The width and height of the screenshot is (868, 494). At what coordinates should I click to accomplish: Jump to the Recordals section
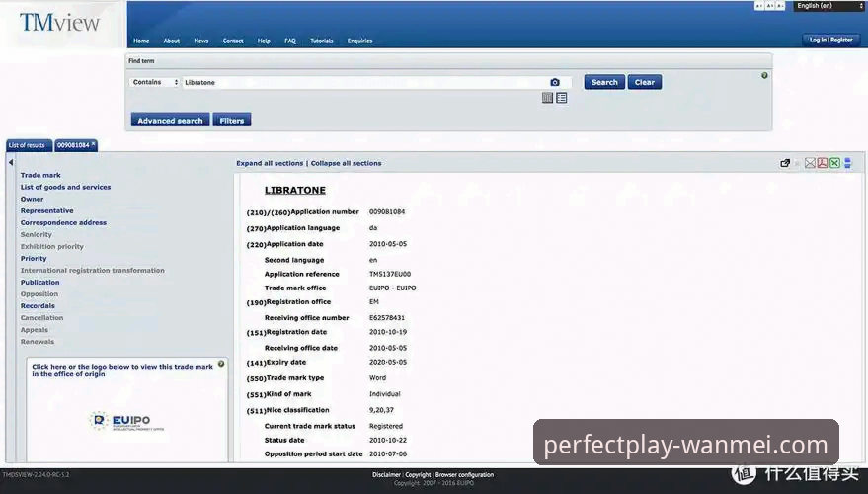[x=38, y=306]
